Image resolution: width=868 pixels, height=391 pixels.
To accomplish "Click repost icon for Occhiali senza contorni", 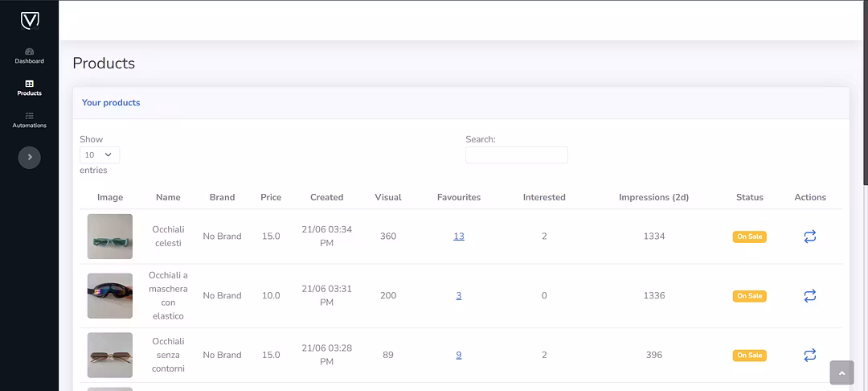I will point(809,355).
